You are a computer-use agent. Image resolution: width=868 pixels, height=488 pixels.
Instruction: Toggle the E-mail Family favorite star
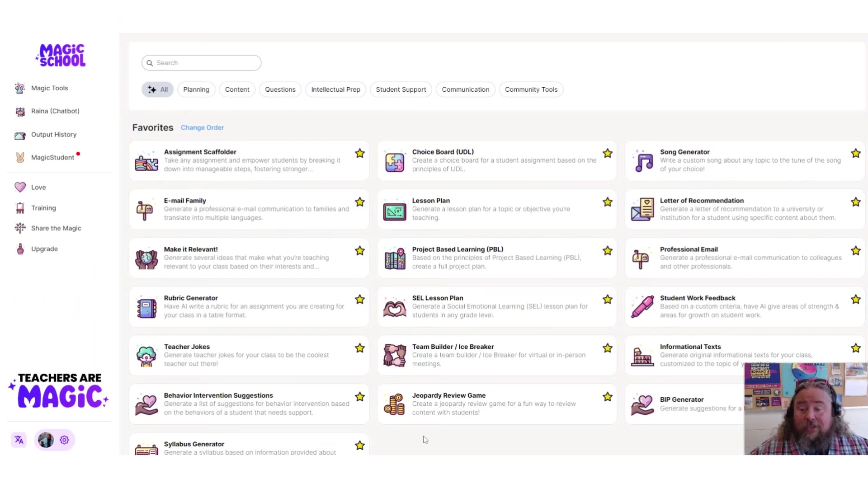(x=360, y=202)
